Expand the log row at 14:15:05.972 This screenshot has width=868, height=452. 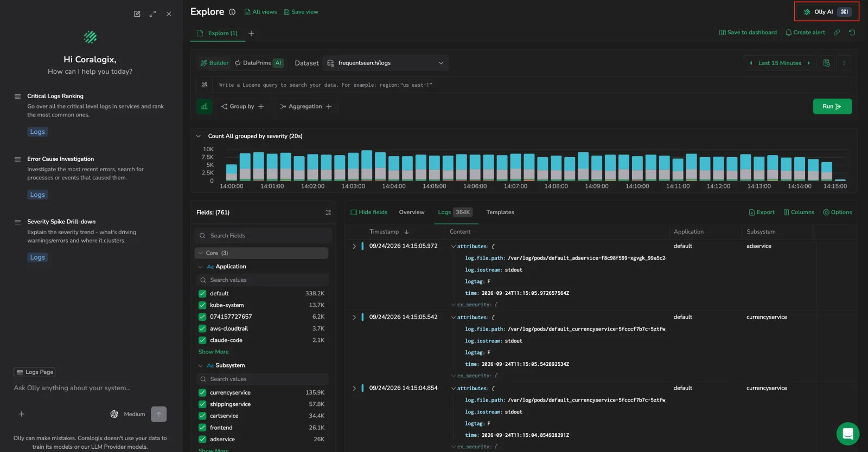pos(354,246)
